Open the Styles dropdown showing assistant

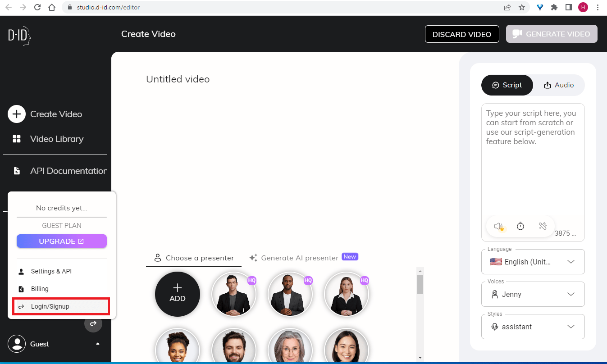point(533,327)
